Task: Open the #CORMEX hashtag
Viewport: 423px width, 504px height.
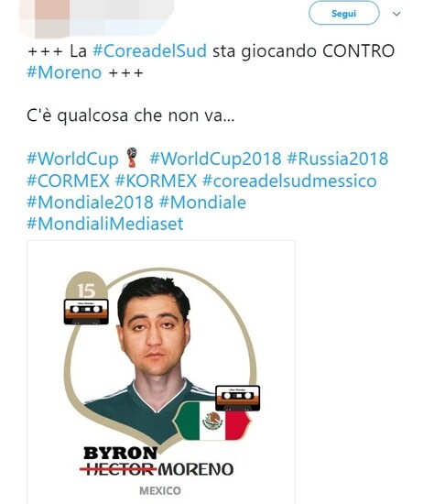Action: pos(69,181)
